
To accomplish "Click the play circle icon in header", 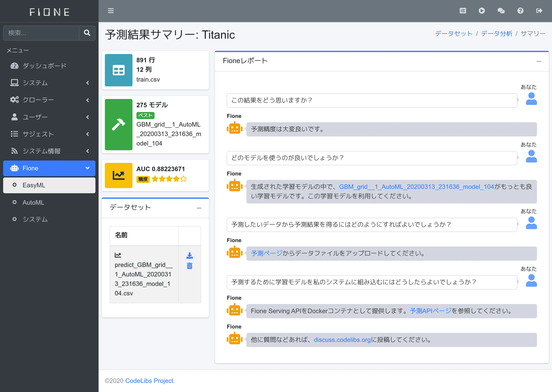I will [x=482, y=11].
